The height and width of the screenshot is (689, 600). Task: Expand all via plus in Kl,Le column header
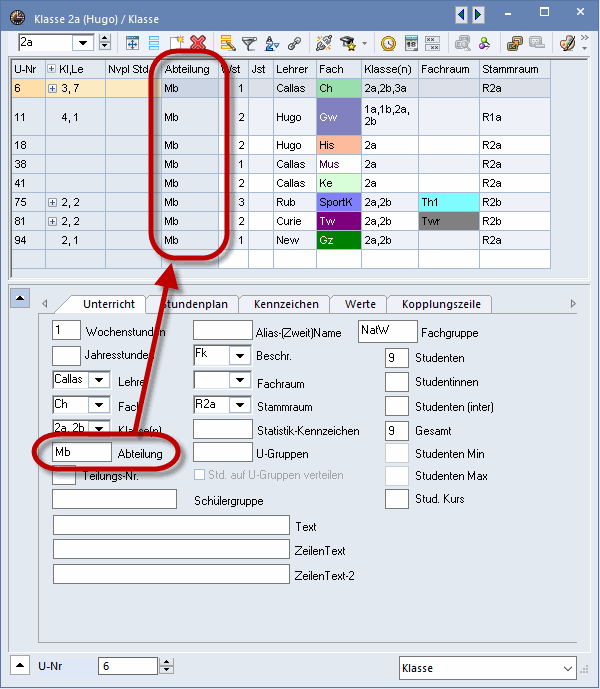[x=51, y=69]
